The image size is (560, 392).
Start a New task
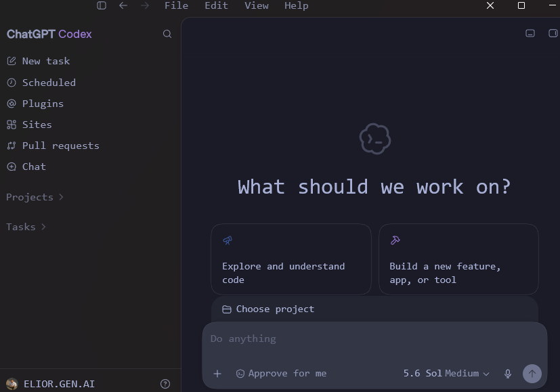[x=46, y=61]
